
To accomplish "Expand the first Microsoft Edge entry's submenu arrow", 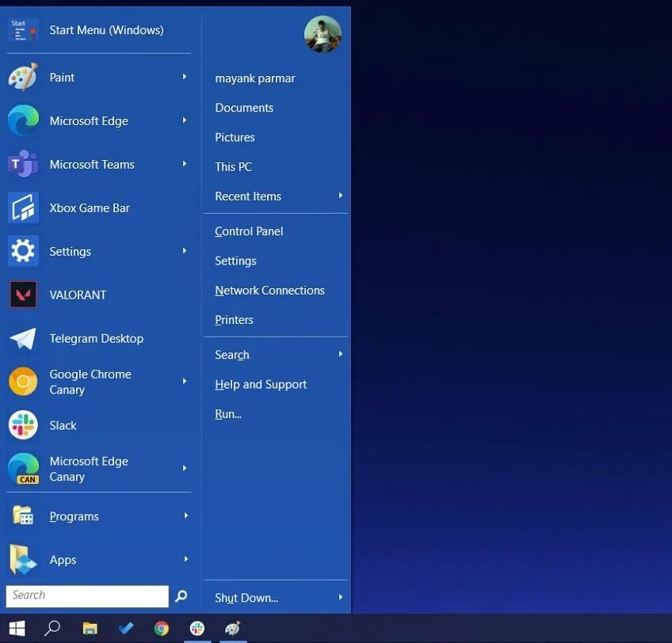I will 185,120.
